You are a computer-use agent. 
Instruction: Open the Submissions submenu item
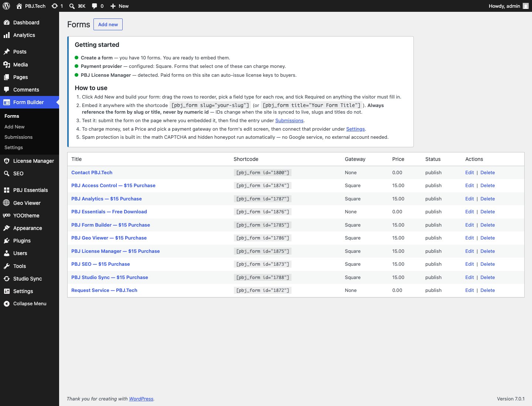[x=18, y=137]
